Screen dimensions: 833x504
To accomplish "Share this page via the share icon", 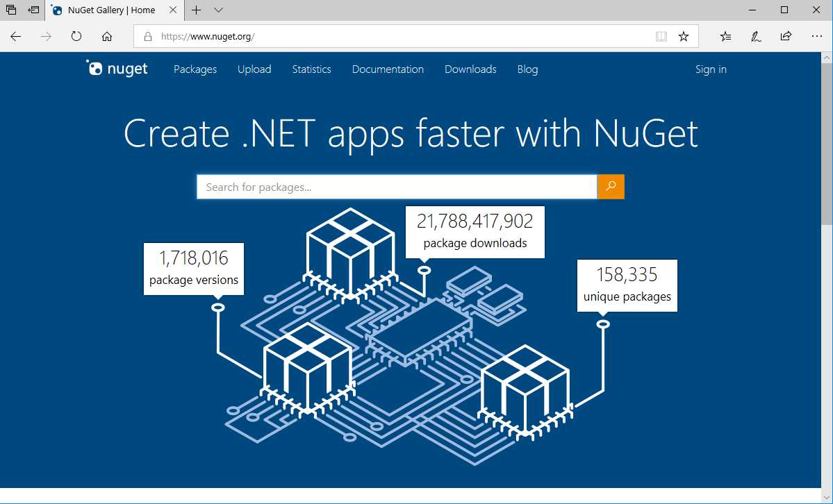I will pos(786,36).
